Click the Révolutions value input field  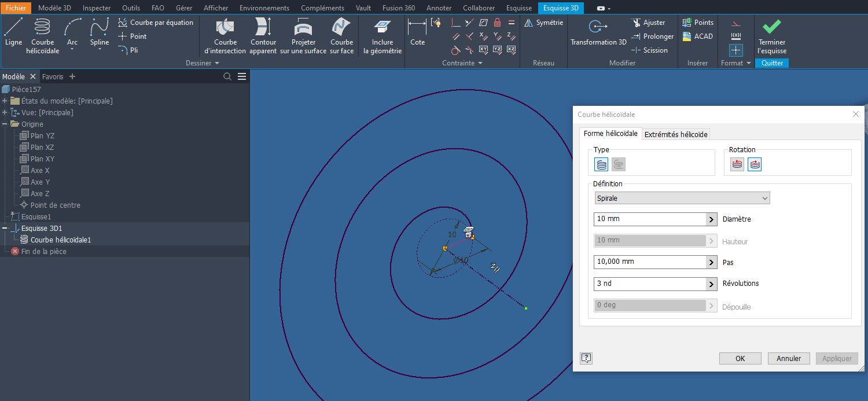[650, 284]
